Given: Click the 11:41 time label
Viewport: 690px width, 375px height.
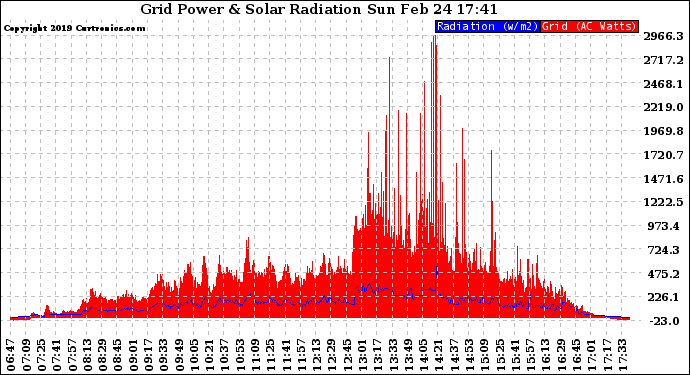Looking at the screenshot, I should [286, 355].
